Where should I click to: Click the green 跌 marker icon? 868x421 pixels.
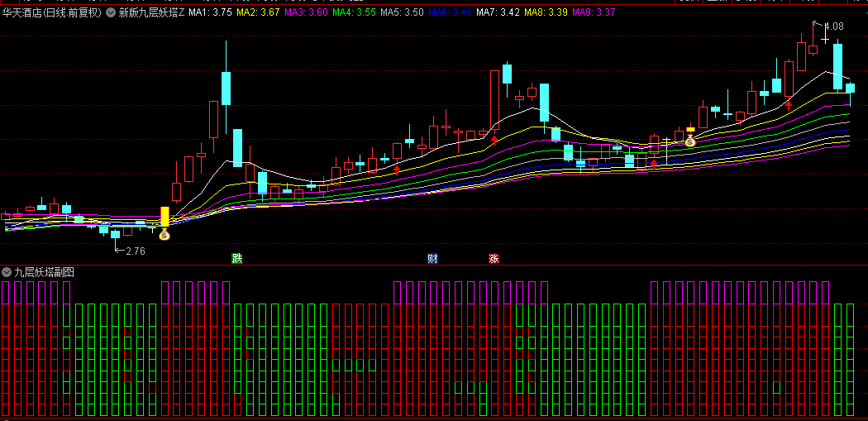[x=237, y=258]
